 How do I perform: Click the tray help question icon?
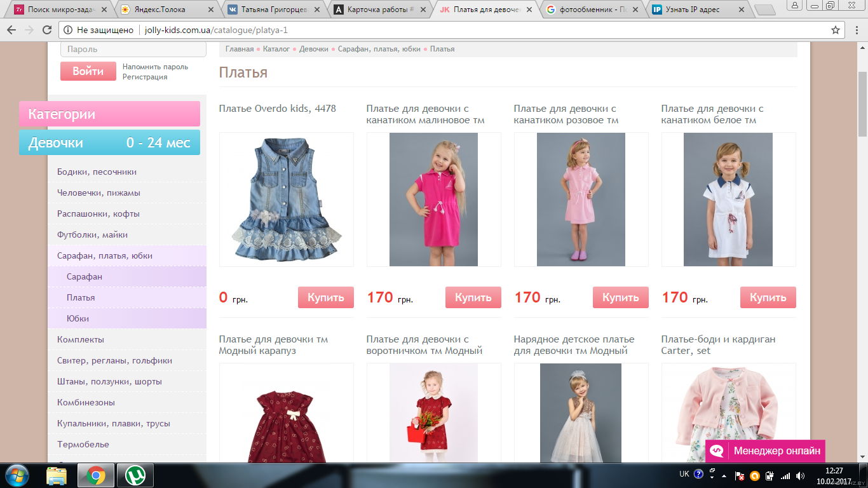[x=698, y=474]
